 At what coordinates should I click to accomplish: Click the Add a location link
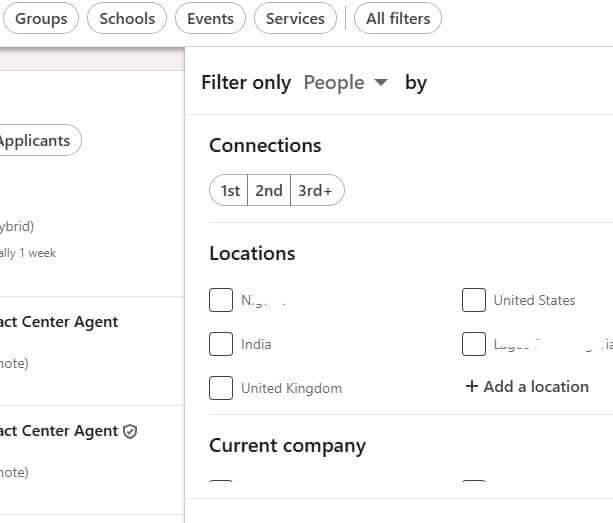coord(527,386)
